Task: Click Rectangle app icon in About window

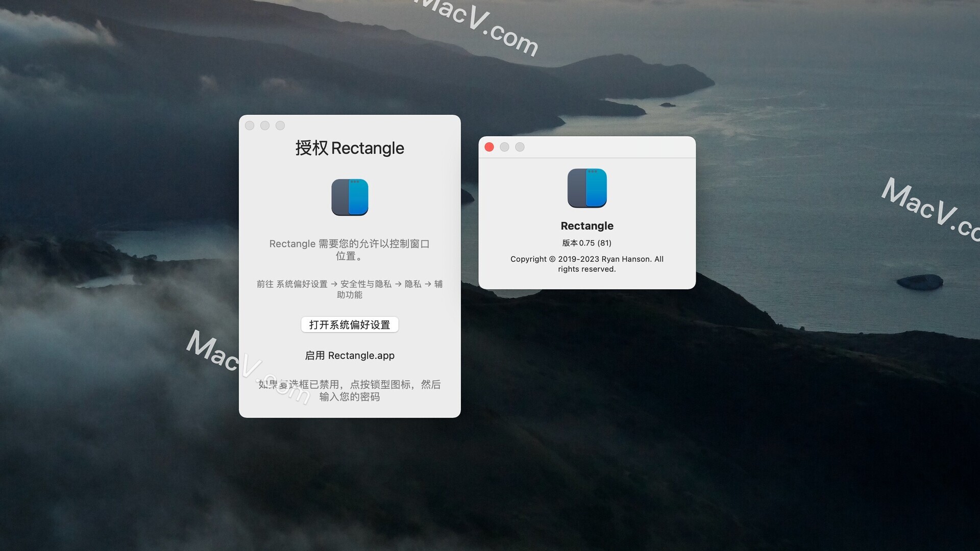Action: coord(587,188)
